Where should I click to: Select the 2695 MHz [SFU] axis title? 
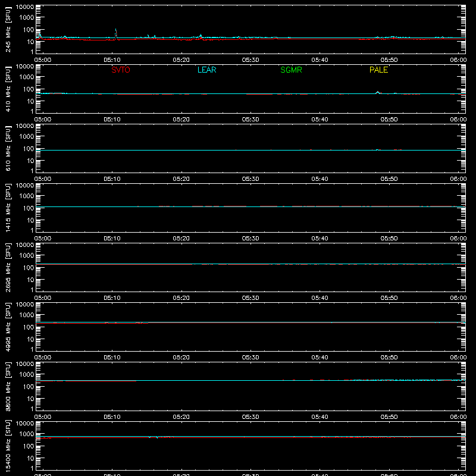[x=8, y=267]
